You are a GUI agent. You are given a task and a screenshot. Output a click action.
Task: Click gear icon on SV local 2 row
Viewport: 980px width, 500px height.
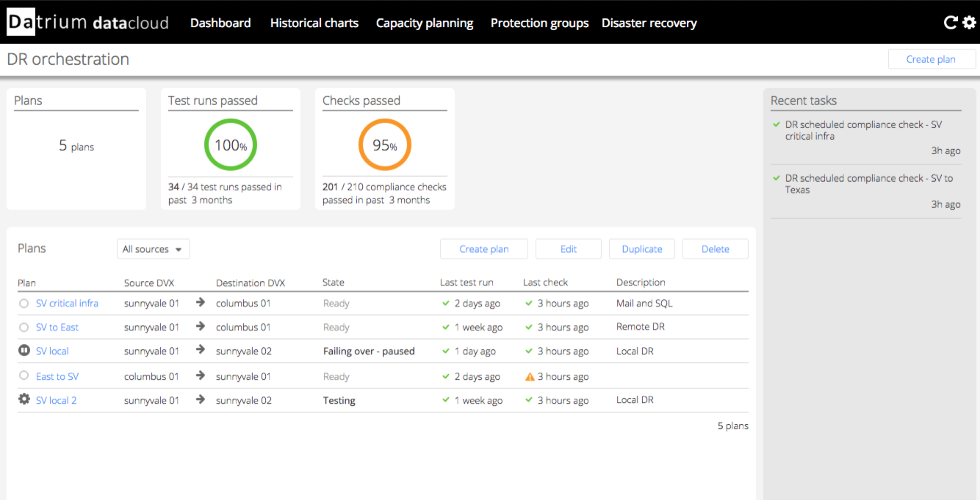coord(24,399)
